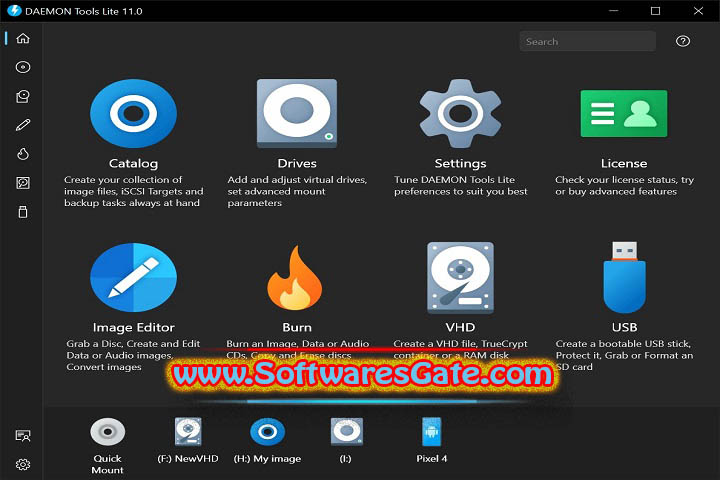Screen dimensions: 720x480
Task: Click "Tune DAEMON Tools Lite" description
Action: (454, 180)
